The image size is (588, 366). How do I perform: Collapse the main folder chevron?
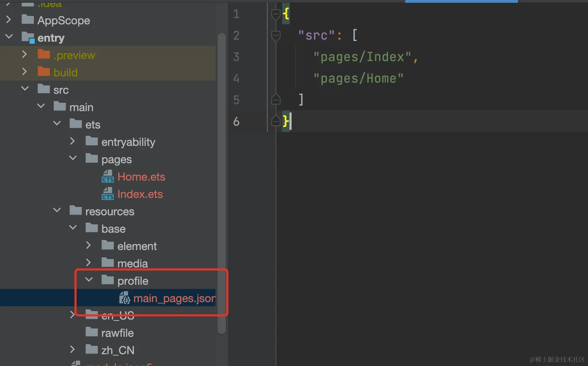(41, 106)
